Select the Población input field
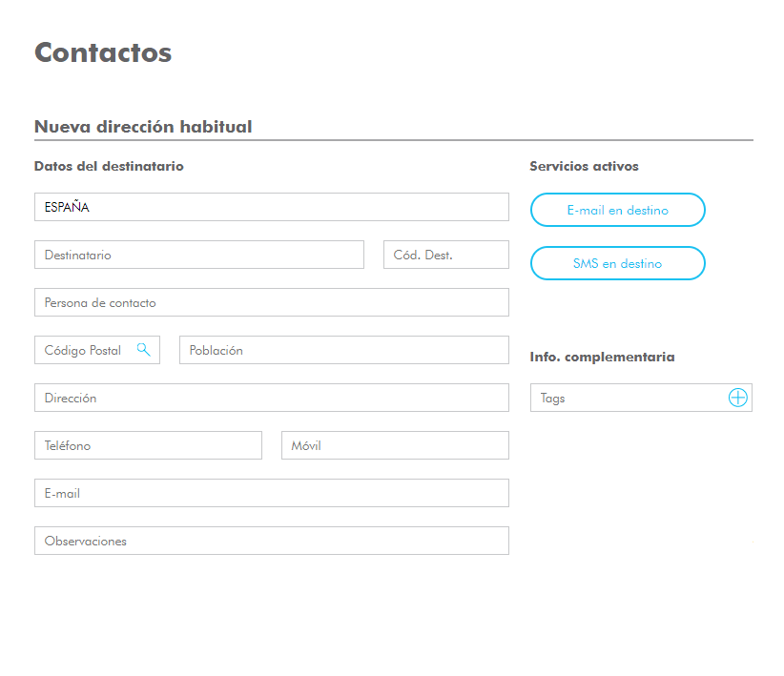 (344, 350)
